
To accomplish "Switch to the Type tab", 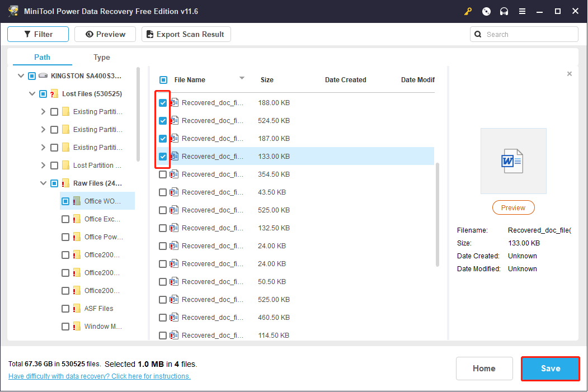I will 102,57.
